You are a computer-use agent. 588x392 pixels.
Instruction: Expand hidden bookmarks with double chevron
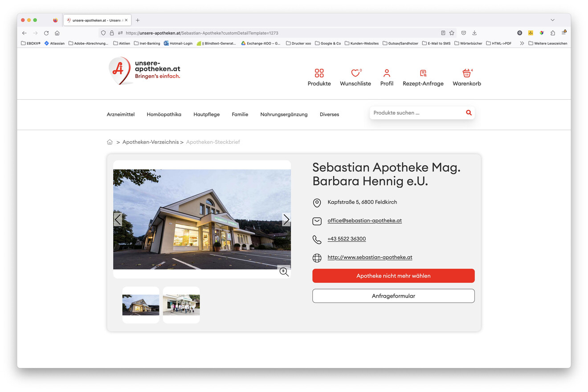click(x=522, y=43)
